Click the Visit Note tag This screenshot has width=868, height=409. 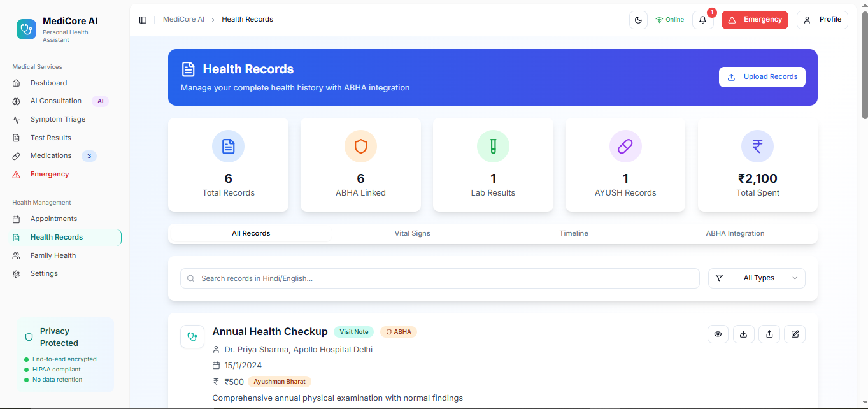coord(353,332)
